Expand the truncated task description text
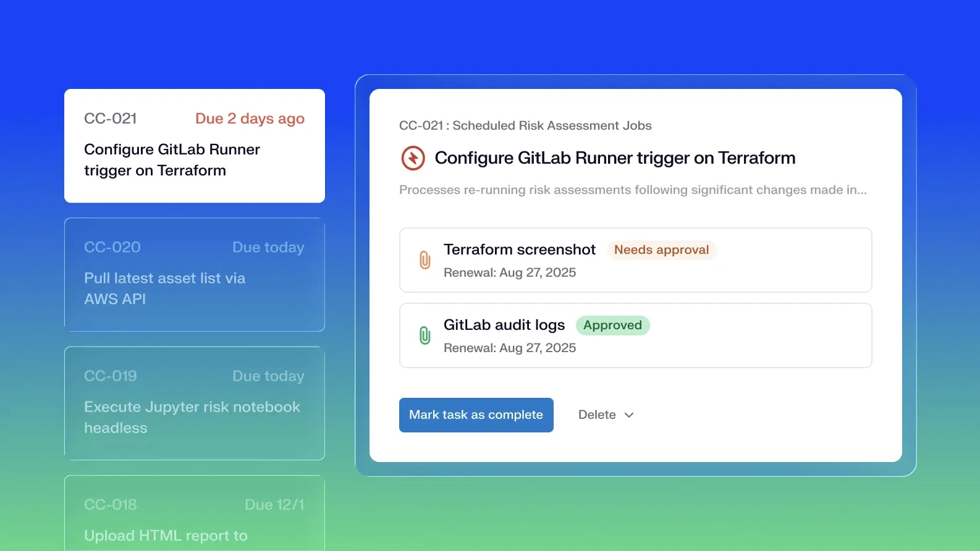The width and height of the screenshot is (980, 551). coord(632,190)
